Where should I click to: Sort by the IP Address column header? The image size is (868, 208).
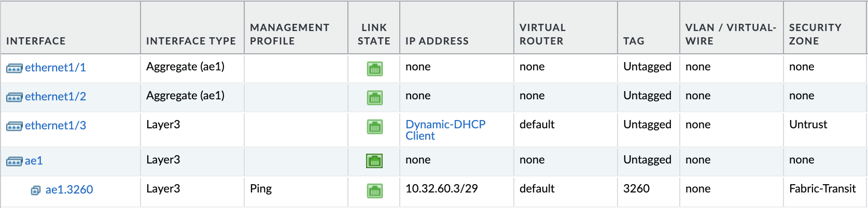pyautogui.click(x=437, y=41)
